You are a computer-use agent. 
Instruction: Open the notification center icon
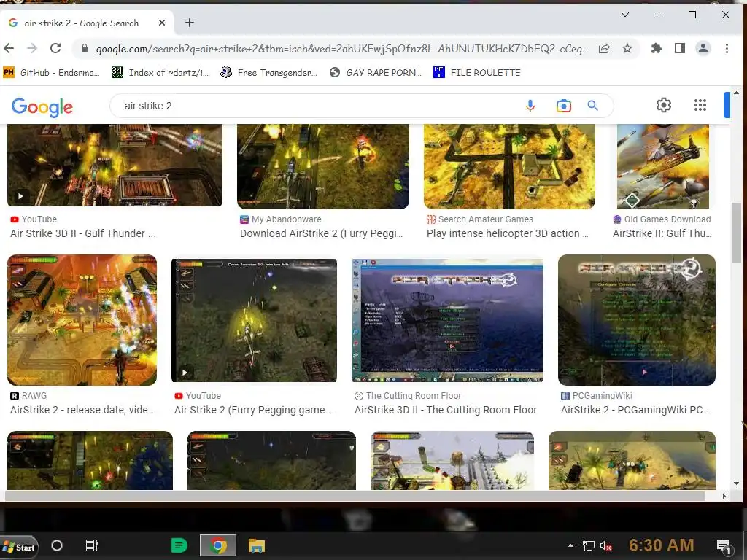point(724,546)
